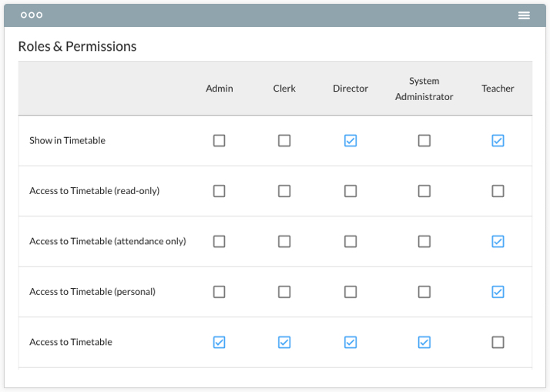
Task: Check personal Timetable access for System Administrator
Action: [424, 292]
